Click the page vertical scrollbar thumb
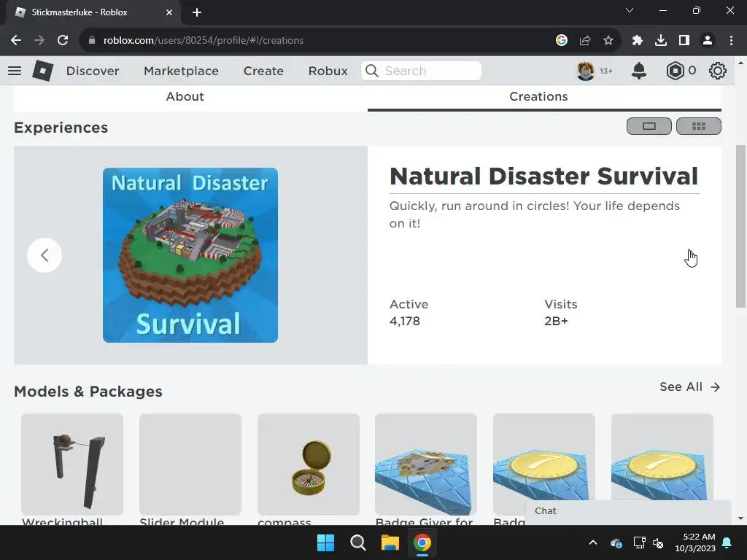The image size is (747, 560). 740,226
